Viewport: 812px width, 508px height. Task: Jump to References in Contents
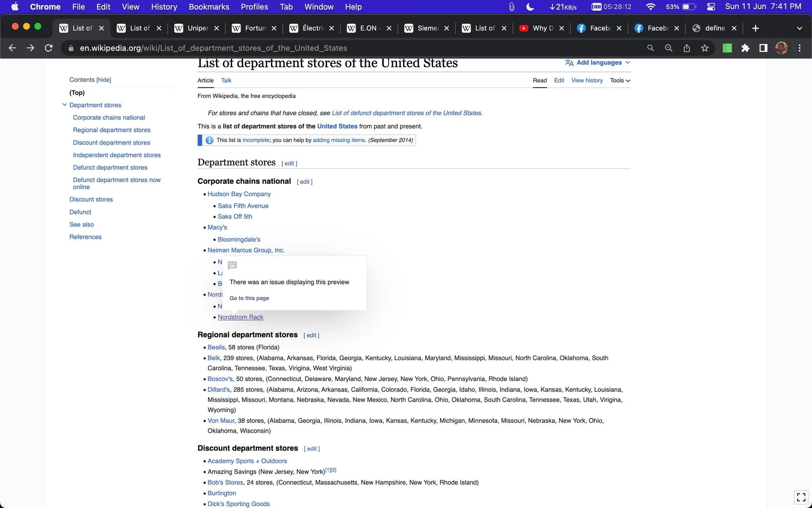click(x=85, y=237)
